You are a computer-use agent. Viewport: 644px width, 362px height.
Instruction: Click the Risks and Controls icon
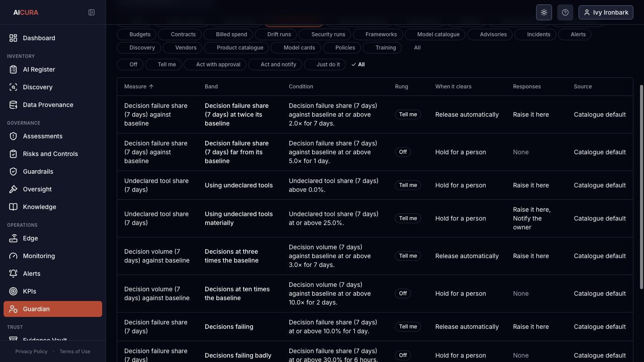[x=13, y=154]
